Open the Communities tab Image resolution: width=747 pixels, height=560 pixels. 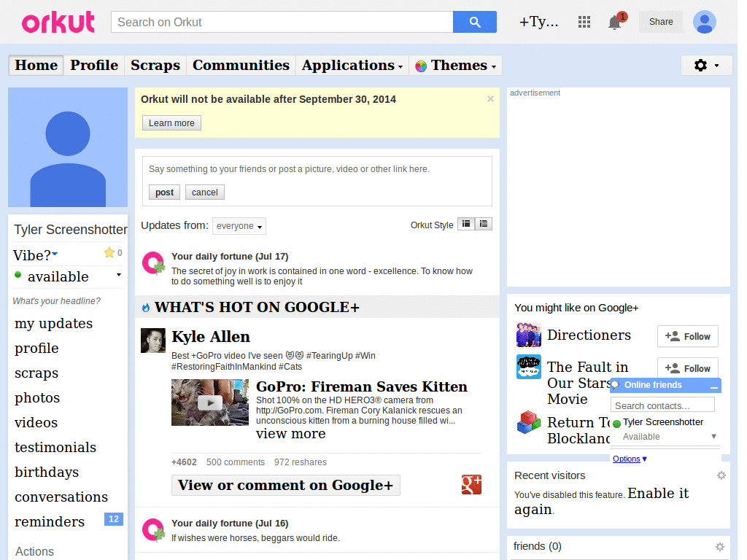(241, 65)
